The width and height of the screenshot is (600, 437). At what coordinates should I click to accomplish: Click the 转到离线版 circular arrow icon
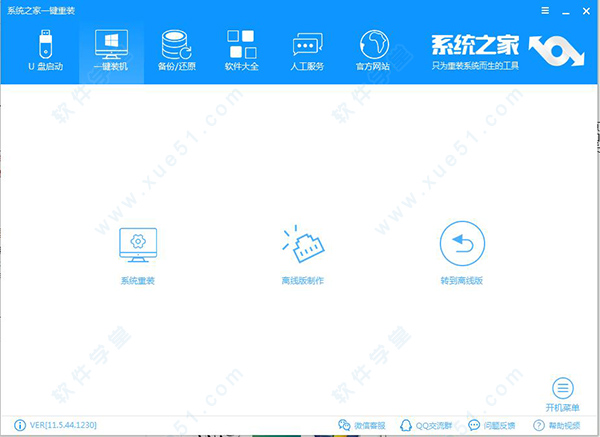[x=462, y=243]
